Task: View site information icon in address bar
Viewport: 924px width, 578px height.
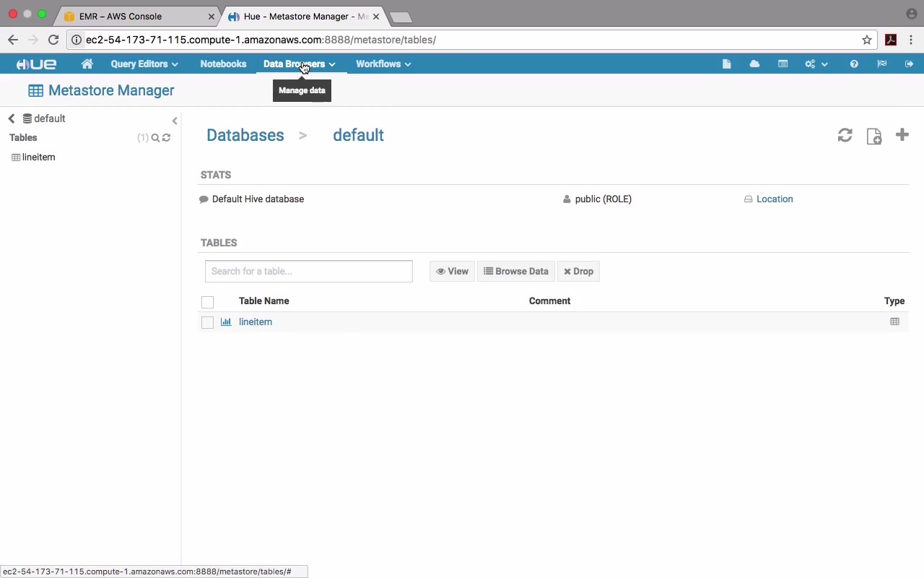Action: coord(77,40)
